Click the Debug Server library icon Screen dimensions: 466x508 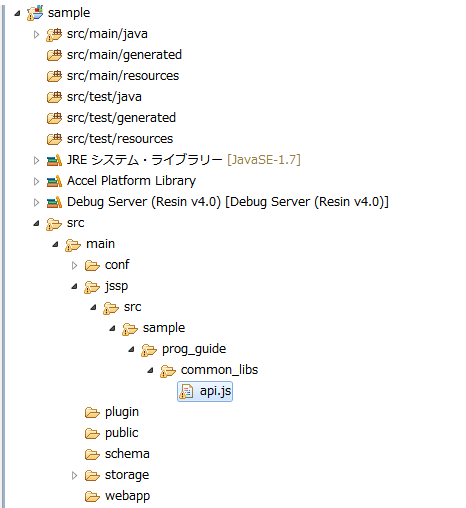click(54, 202)
